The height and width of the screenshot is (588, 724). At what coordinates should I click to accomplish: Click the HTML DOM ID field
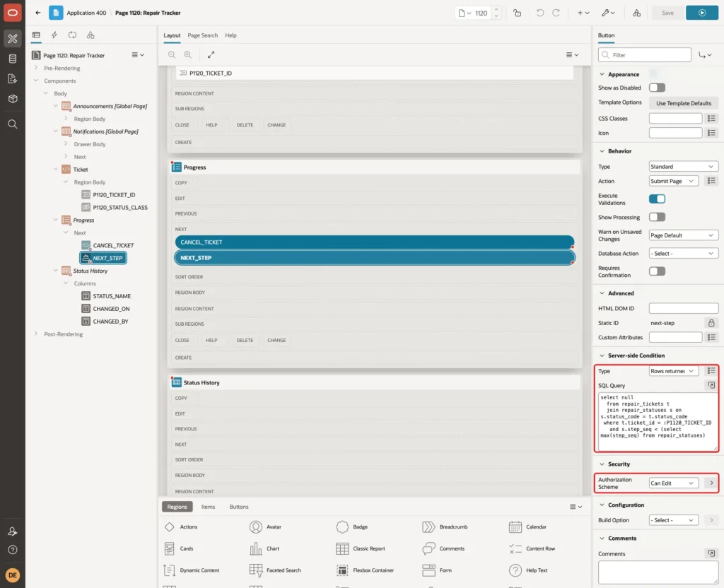[x=684, y=308]
